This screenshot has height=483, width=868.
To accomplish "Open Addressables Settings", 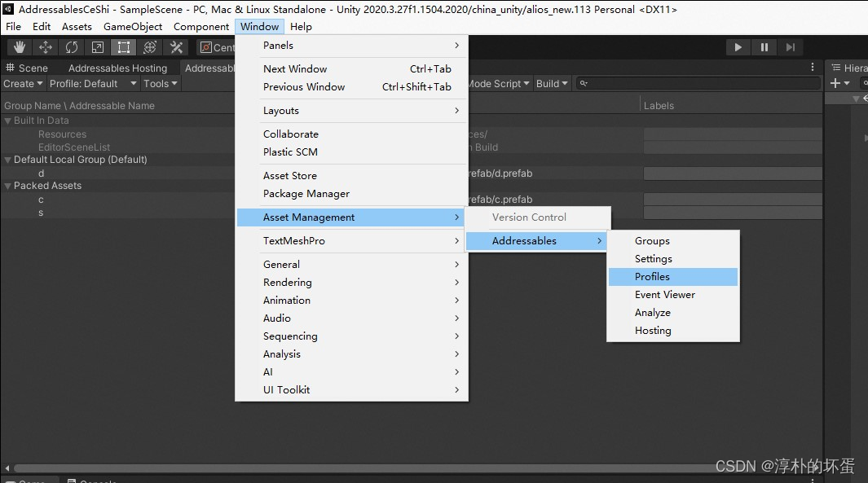I will 673,258.
